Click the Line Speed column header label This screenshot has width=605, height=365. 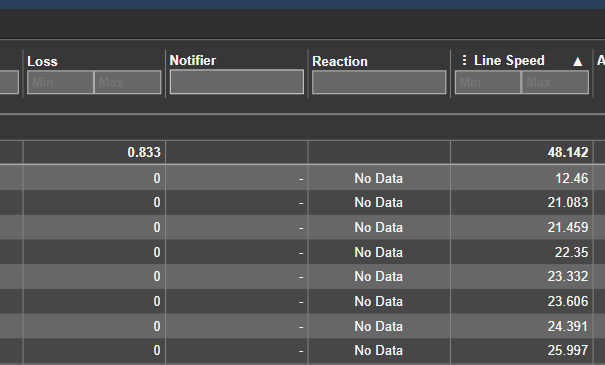click(x=509, y=61)
